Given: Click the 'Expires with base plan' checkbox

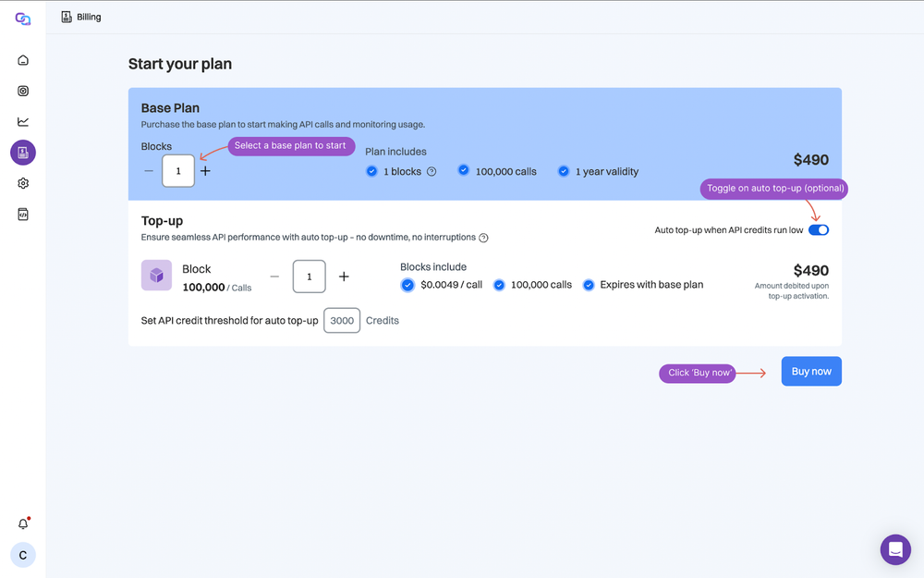Looking at the screenshot, I should coord(589,285).
